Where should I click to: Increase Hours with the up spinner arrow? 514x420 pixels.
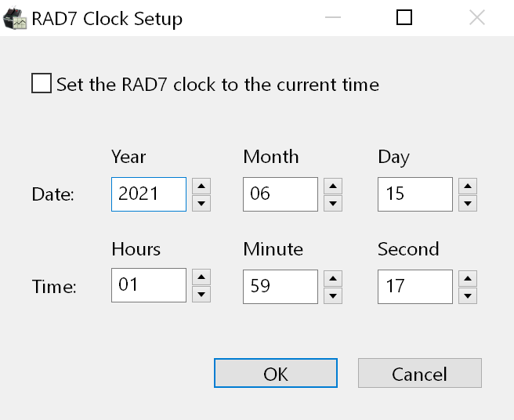point(201,277)
